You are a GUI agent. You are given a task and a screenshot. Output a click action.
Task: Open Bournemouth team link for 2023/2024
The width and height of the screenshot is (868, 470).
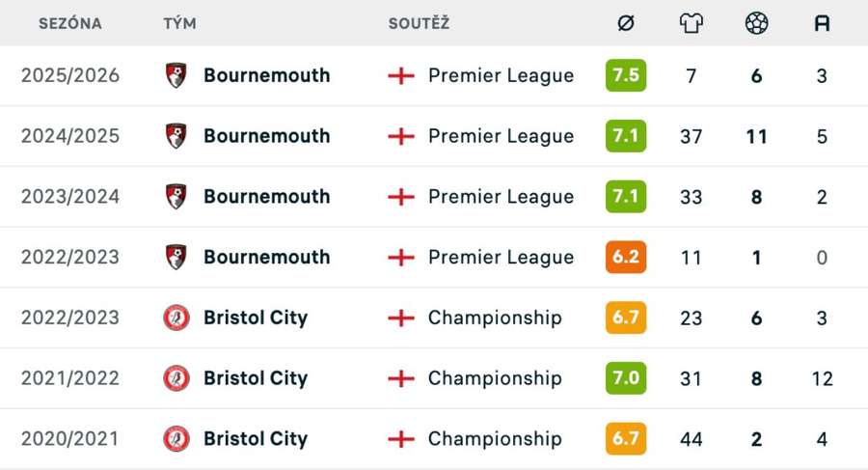tap(266, 197)
